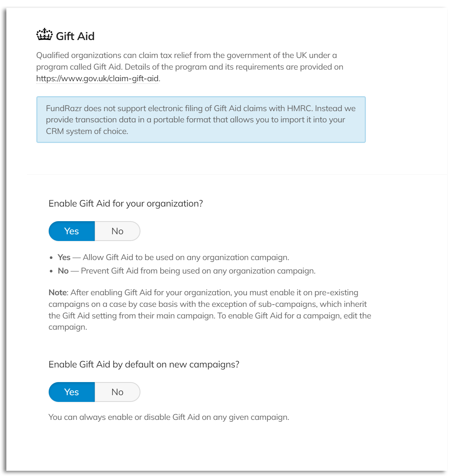The image size is (455, 476).
Task: Click the crown icon beside Gift Aid heading
Action: click(x=44, y=35)
